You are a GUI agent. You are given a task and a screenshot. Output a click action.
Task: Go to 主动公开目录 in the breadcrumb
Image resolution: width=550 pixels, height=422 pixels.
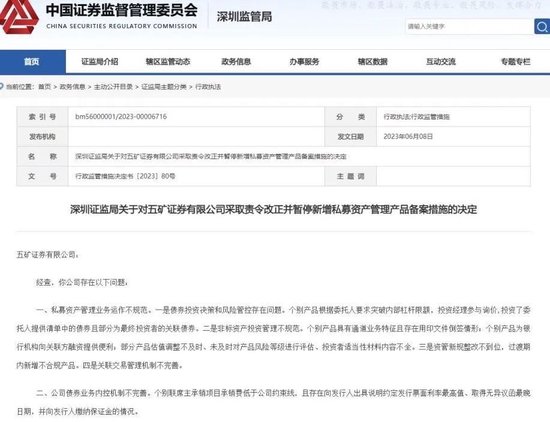point(113,87)
